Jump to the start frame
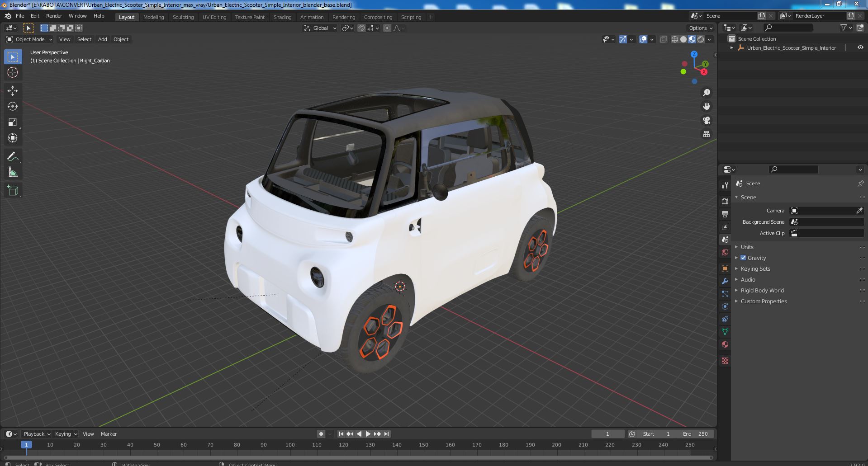 click(341, 434)
